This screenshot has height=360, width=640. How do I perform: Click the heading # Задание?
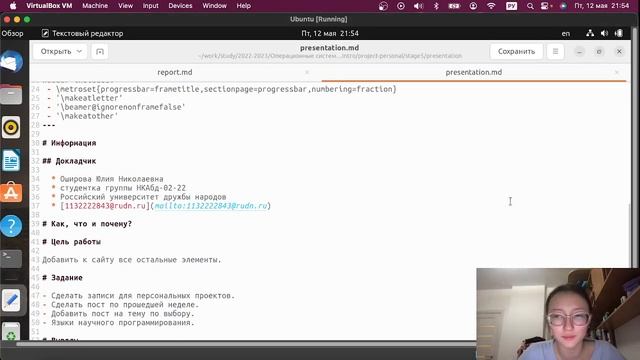(x=62, y=278)
